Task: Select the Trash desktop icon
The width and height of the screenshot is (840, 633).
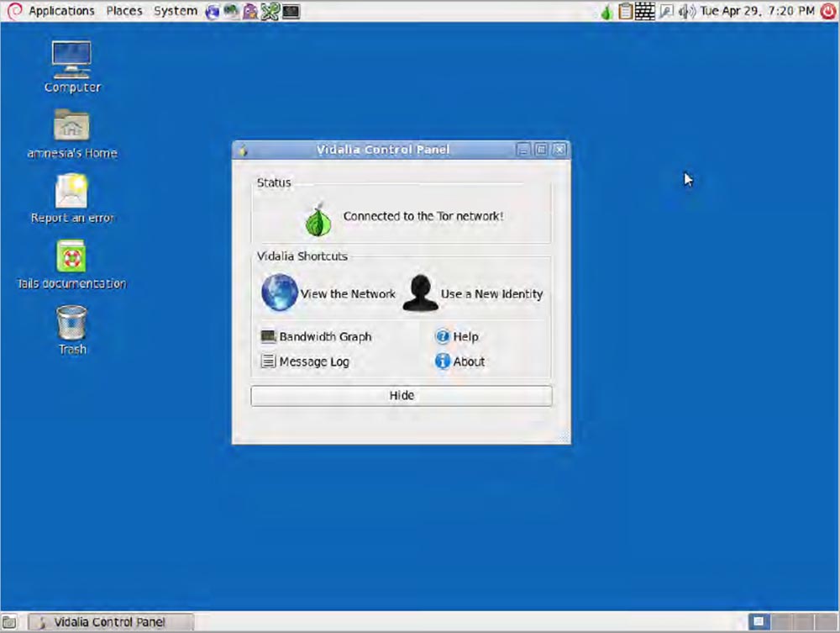Action: click(x=71, y=330)
